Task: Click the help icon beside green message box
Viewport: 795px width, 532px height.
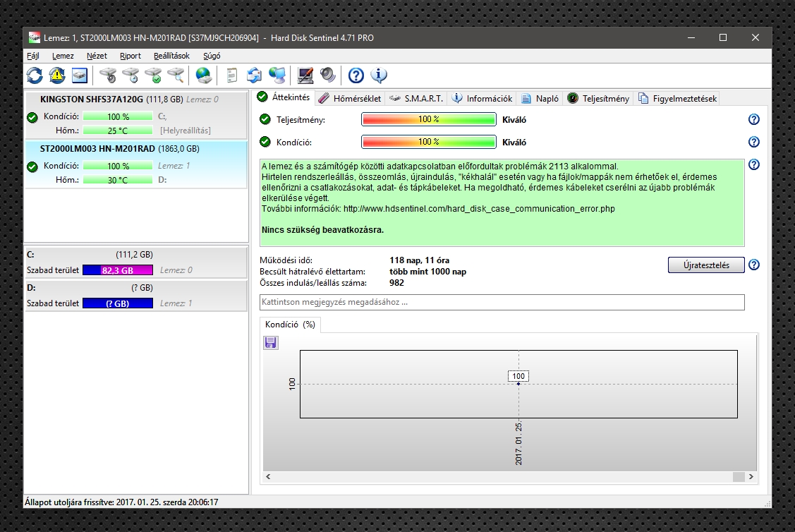Action: (x=754, y=164)
